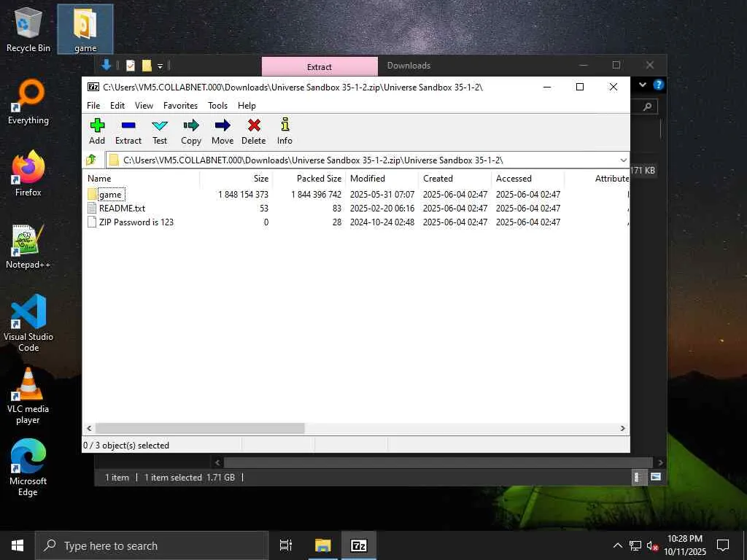The width and height of the screenshot is (747, 560).
Task: Select the Notepad++ desktop shortcut
Action: point(28,246)
